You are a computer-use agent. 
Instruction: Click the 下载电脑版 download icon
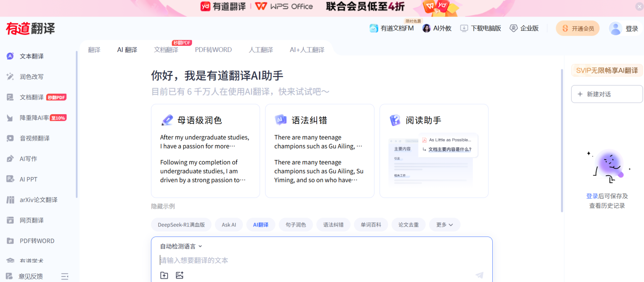coord(464,28)
